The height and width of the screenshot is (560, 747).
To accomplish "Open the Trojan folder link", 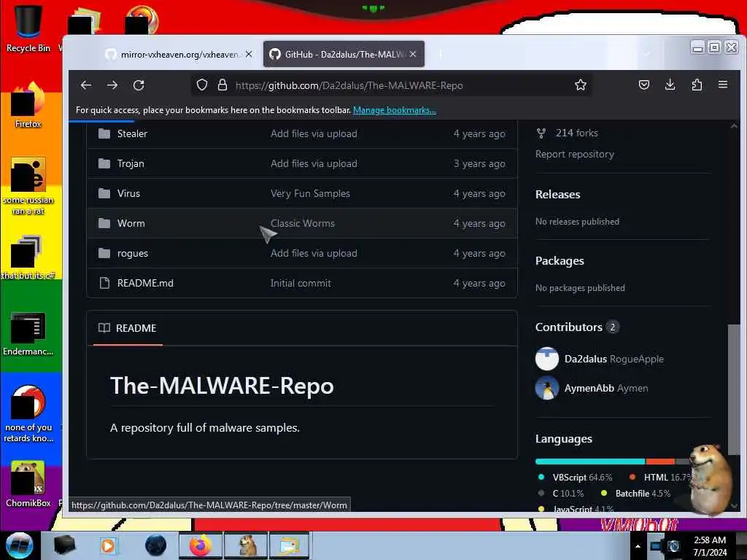I will point(131,163).
